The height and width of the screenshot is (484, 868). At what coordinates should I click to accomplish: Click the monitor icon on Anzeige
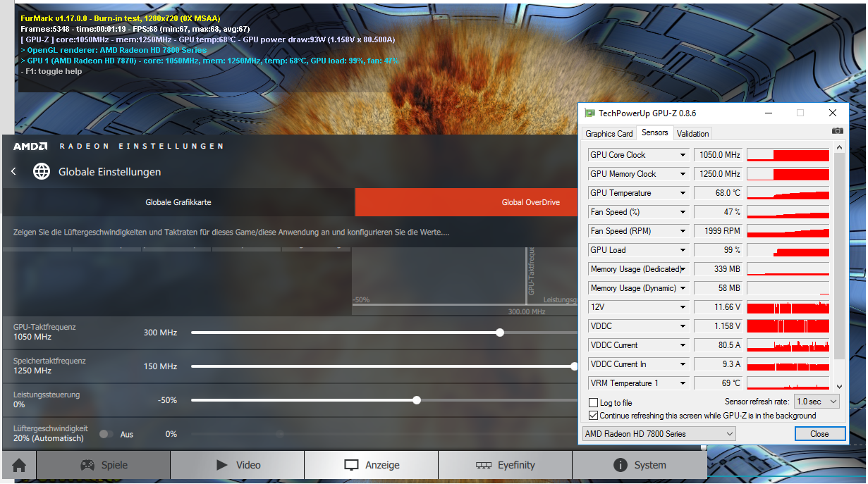(351, 465)
